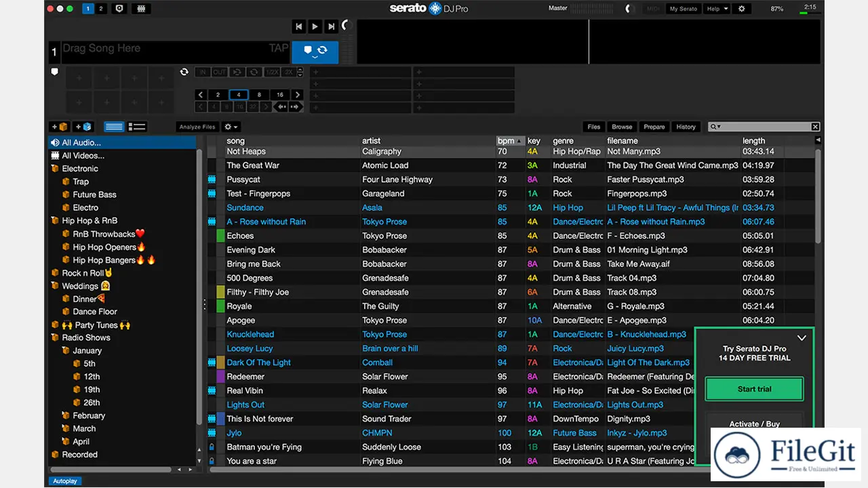Image resolution: width=868 pixels, height=488 pixels.
Task: Set loop IN point
Action: [x=203, y=72]
